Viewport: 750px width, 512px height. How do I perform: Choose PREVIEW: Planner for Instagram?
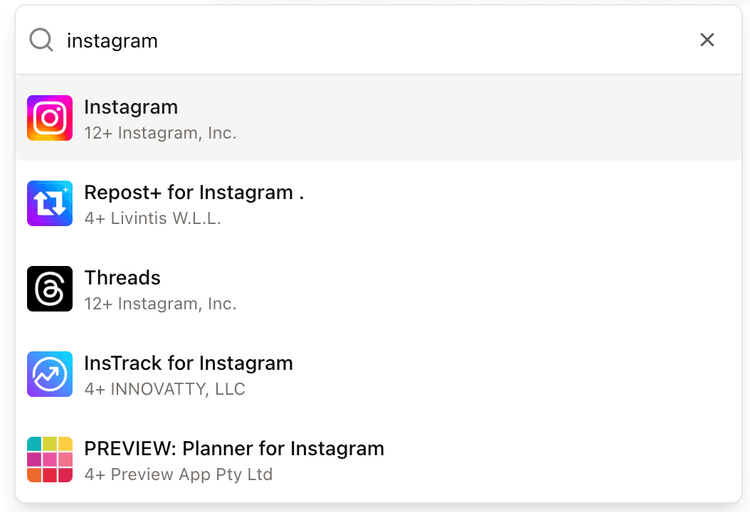click(x=234, y=448)
